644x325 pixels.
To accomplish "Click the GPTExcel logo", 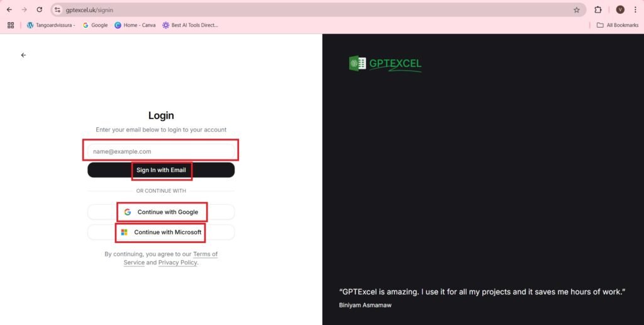I will coord(385,64).
